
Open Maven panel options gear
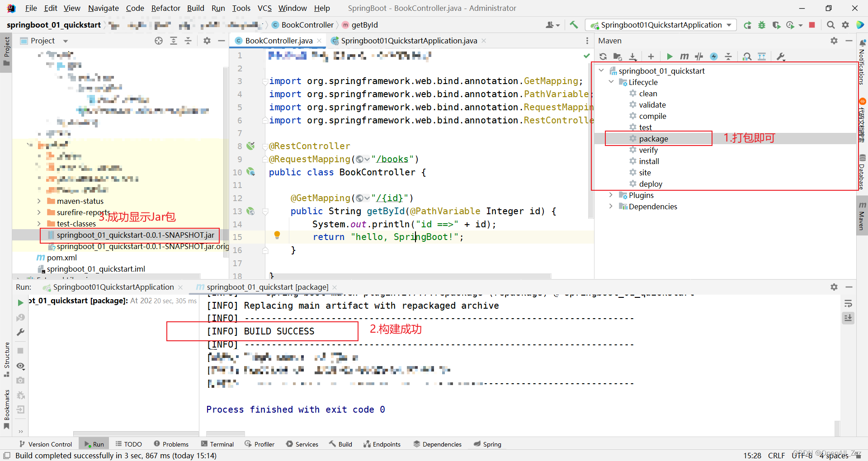click(834, 41)
